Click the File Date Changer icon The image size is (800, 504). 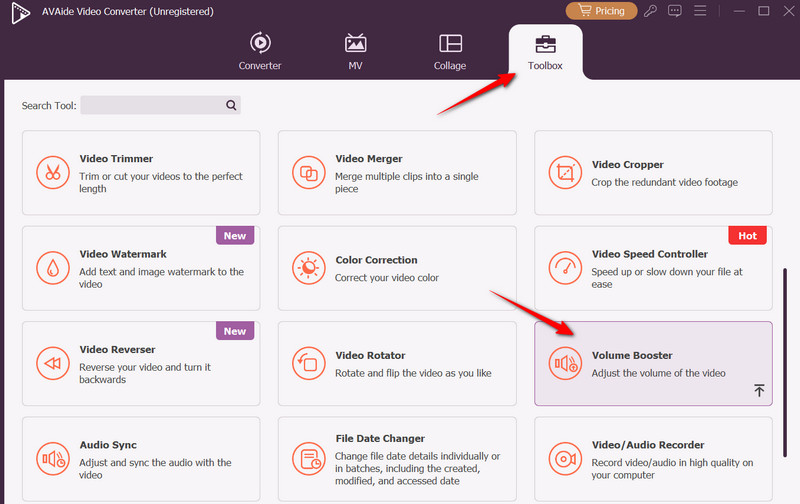coord(309,458)
